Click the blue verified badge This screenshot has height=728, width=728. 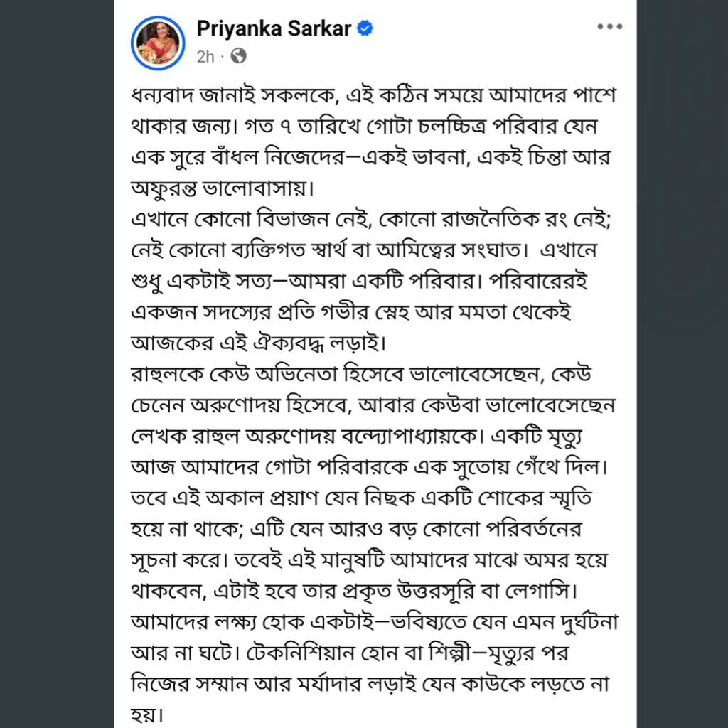coord(367,29)
